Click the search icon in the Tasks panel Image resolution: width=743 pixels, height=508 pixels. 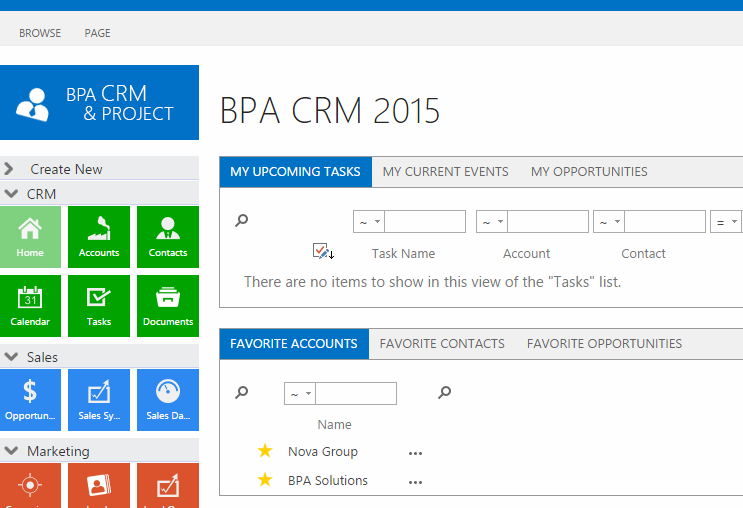pyautogui.click(x=242, y=220)
